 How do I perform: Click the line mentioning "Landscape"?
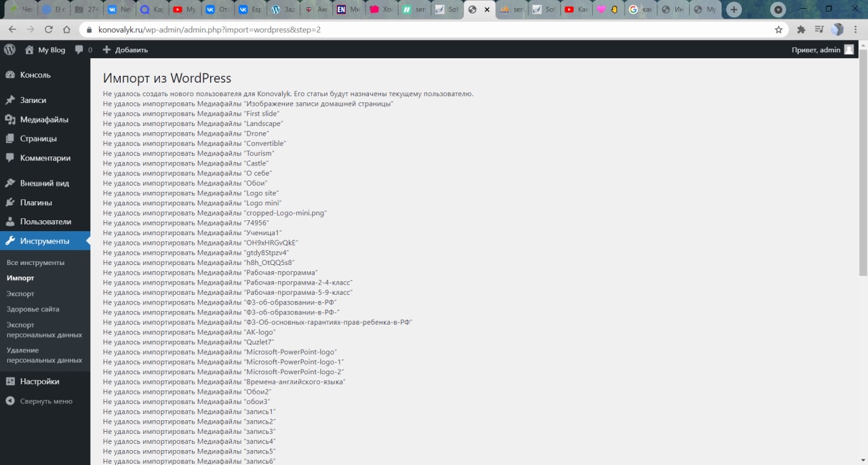click(x=193, y=123)
